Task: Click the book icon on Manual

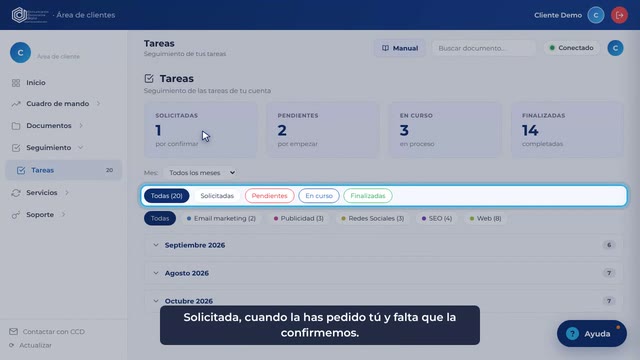Action: 385,48
